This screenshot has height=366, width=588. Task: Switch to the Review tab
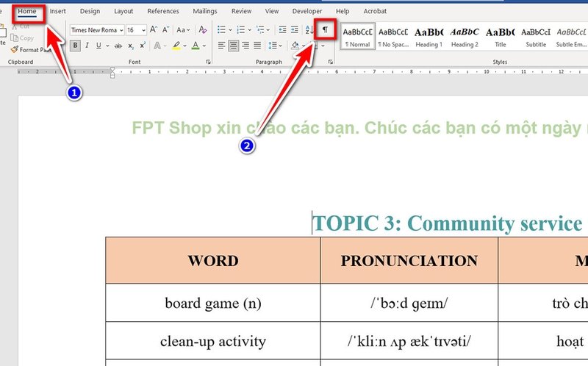tap(242, 11)
